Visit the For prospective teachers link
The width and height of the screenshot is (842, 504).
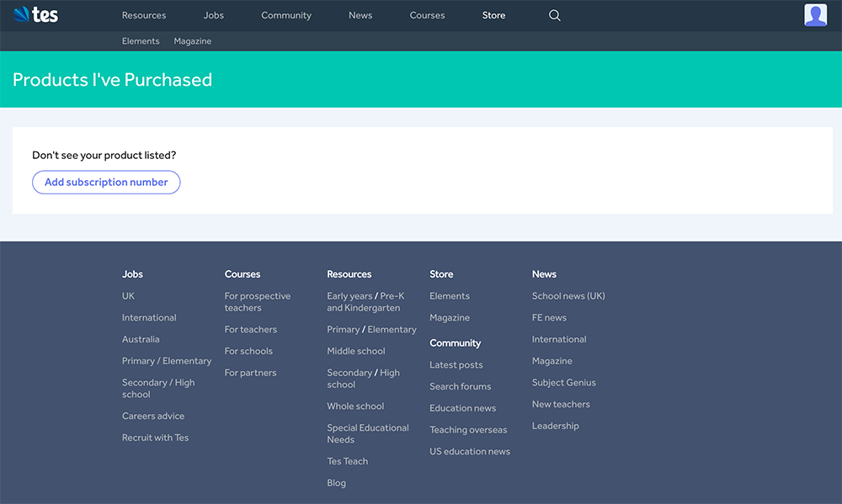pyautogui.click(x=257, y=302)
